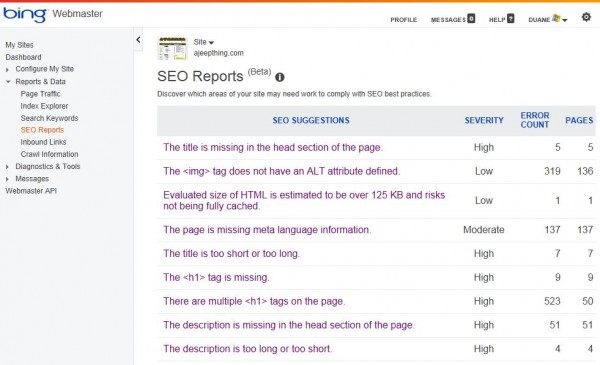600x365 pixels.
Task: Open Crawl Information
Action: 49,154
